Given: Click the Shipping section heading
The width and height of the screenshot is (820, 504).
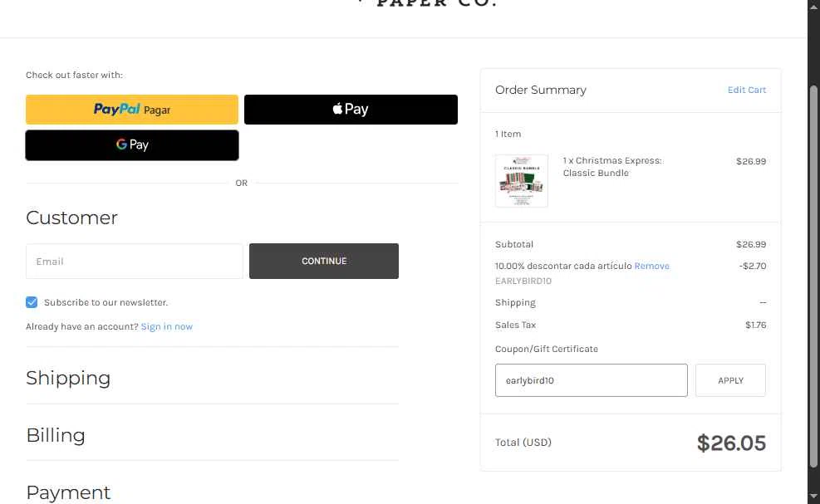Looking at the screenshot, I should (68, 378).
